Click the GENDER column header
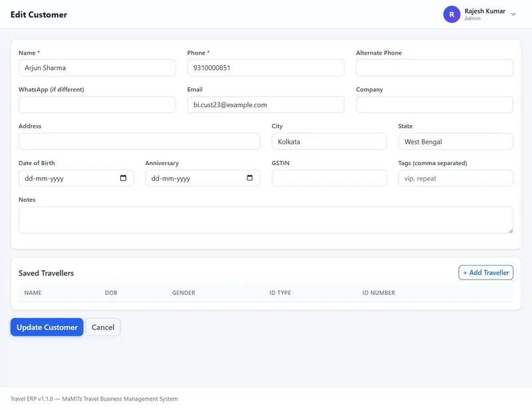The image size is (532, 410). point(184,293)
